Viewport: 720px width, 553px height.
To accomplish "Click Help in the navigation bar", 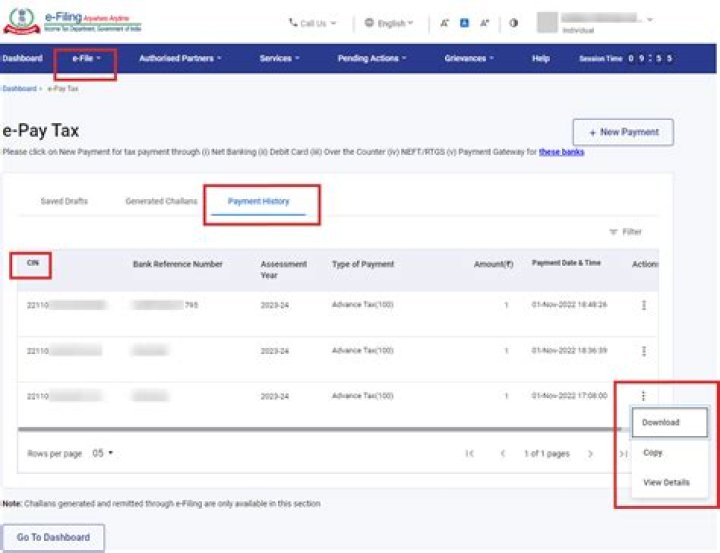I will (540, 58).
